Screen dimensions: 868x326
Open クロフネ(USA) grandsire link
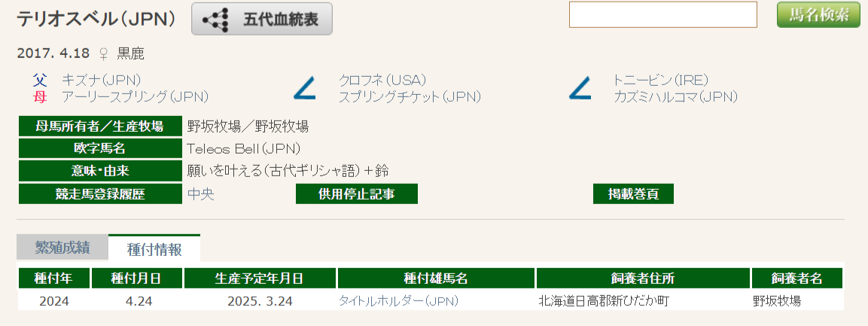tap(382, 81)
